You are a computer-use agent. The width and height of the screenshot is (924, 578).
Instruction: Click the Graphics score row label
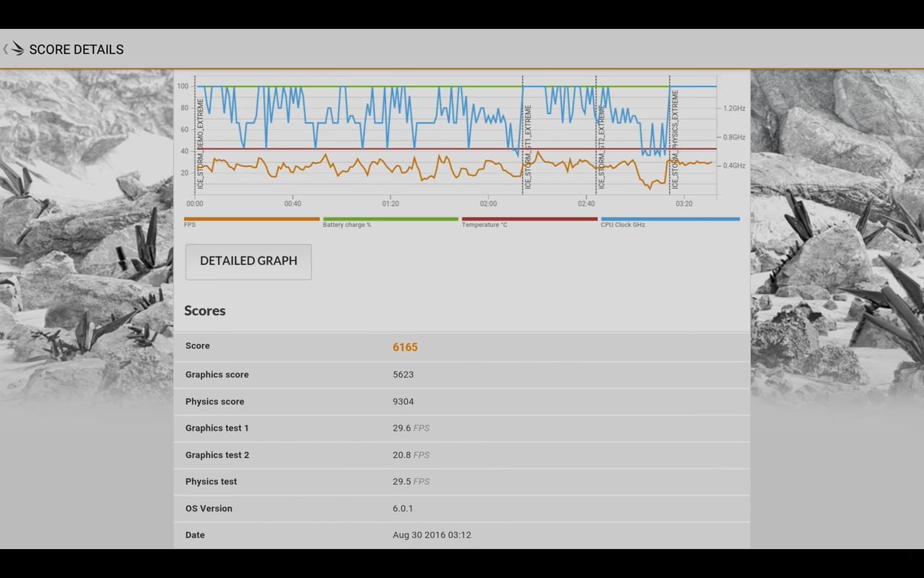pos(217,374)
